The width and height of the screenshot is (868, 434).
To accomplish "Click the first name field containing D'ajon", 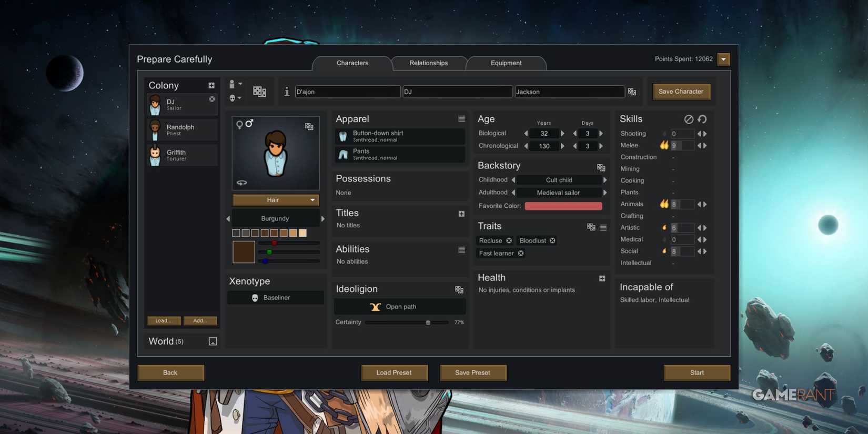I will (347, 92).
